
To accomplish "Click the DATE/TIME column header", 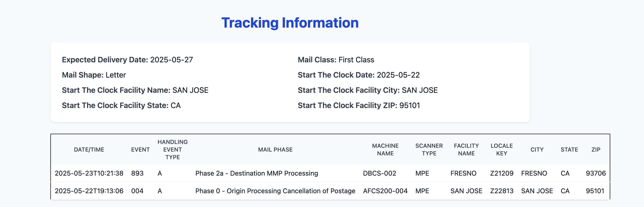I will point(89,149).
